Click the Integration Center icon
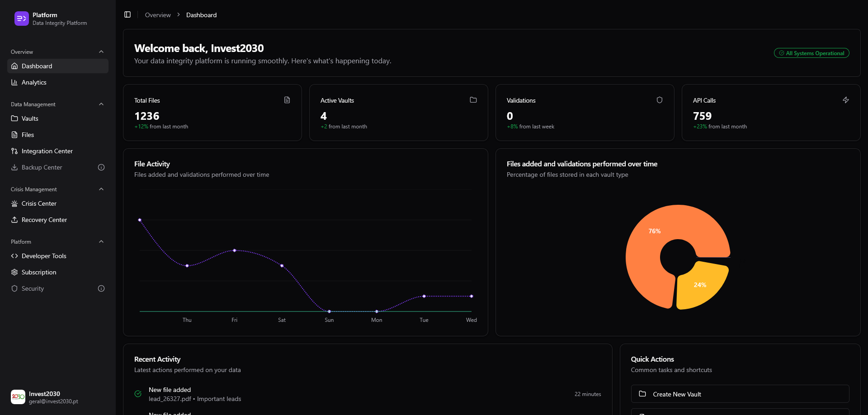Image resolution: width=868 pixels, height=415 pixels. [x=14, y=151]
